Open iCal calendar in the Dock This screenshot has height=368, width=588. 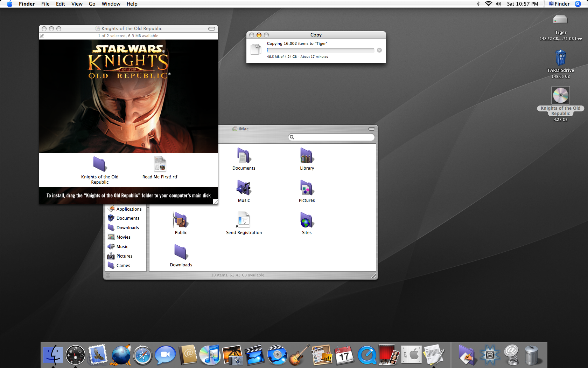[x=344, y=355]
